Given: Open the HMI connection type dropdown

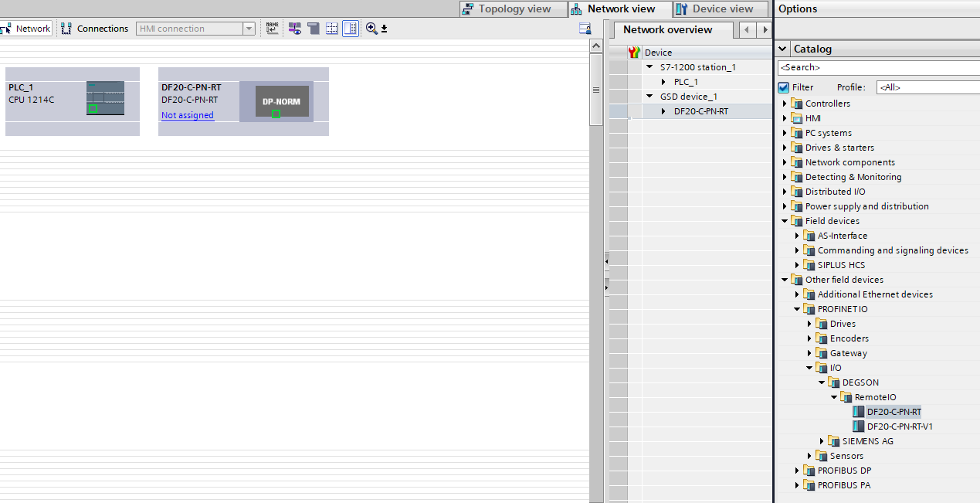Looking at the screenshot, I should pyautogui.click(x=249, y=29).
